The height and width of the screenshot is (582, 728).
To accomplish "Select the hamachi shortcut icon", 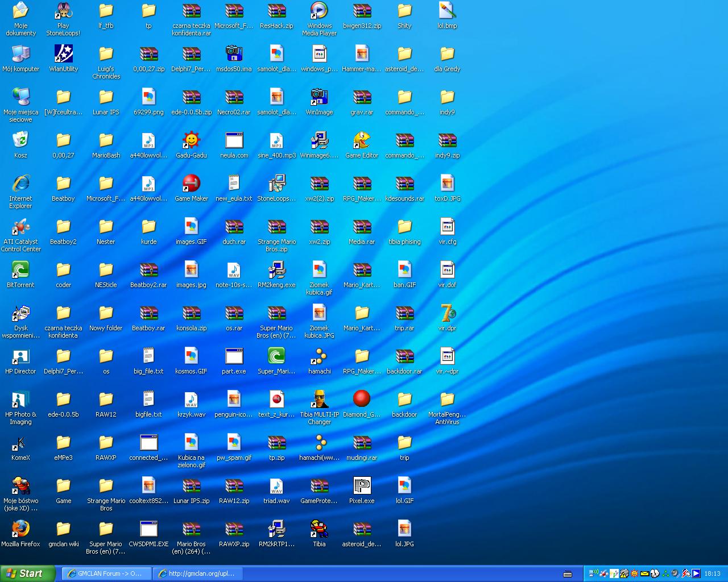I will pyautogui.click(x=319, y=356).
